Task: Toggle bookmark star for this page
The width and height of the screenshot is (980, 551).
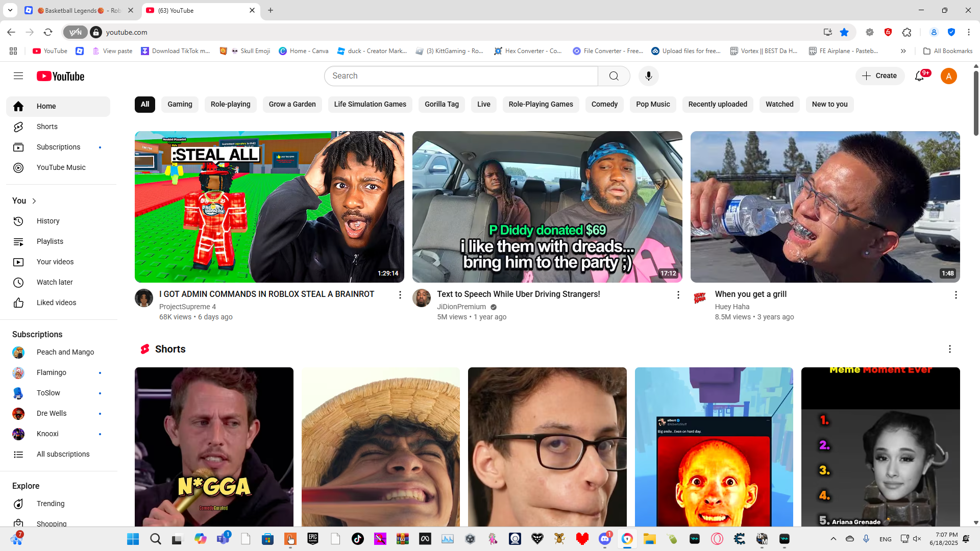Action: pyautogui.click(x=844, y=32)
